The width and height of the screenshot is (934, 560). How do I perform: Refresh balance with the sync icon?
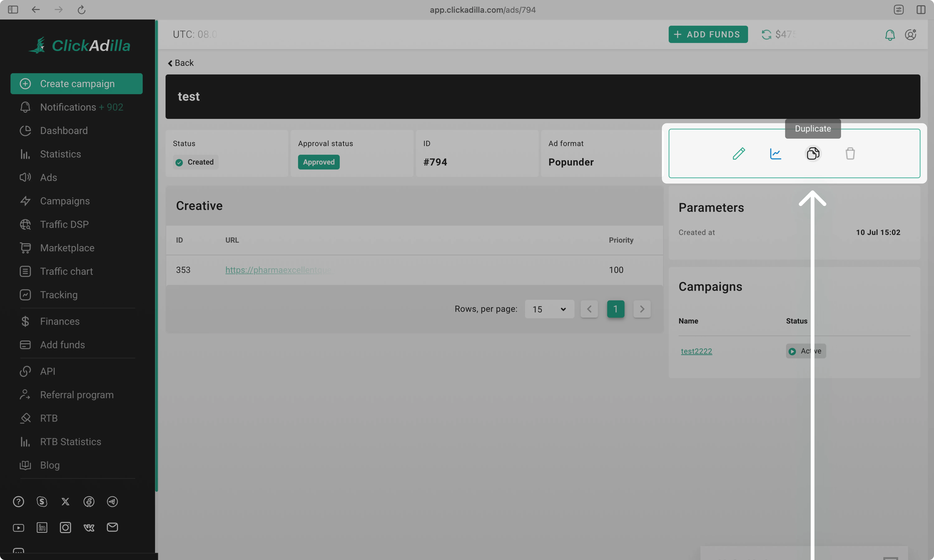(766, 35)
